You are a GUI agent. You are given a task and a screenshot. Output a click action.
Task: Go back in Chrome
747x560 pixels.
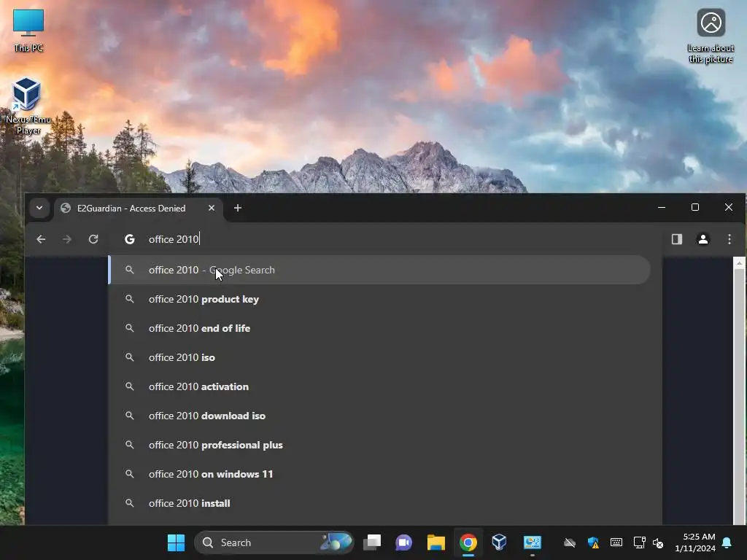(x=41, y=239)
